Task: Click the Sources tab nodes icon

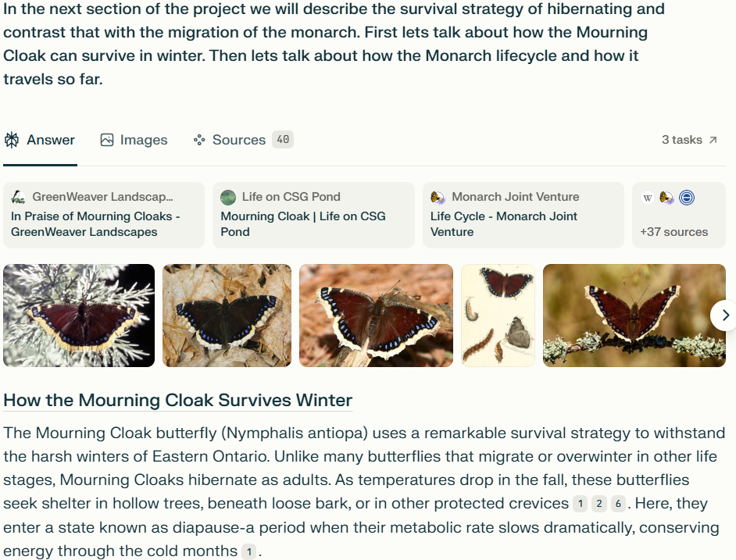Action: (x=199, y=140)
